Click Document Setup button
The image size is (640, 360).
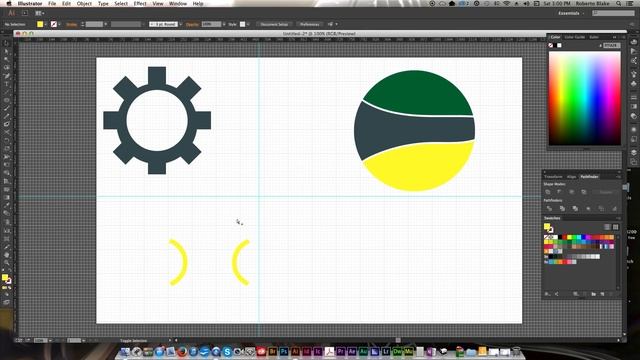click(x=274, y=24)
